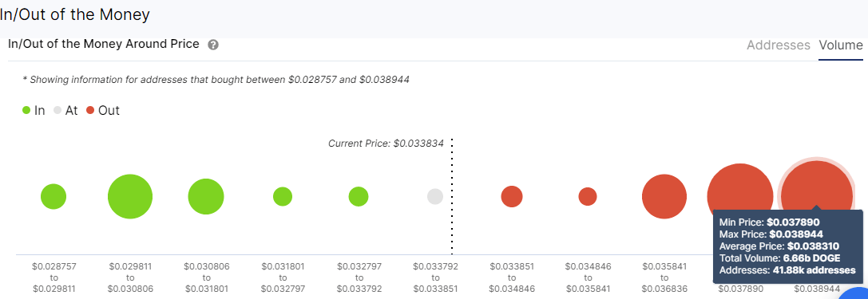Select green bubble for $0.028757 to $0.029811

point(54,197)
